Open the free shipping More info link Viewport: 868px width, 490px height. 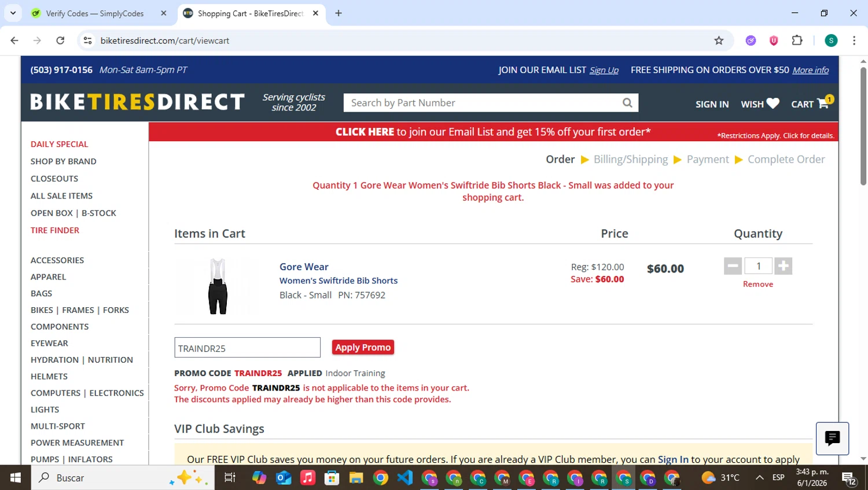click(x=811, y=70)
